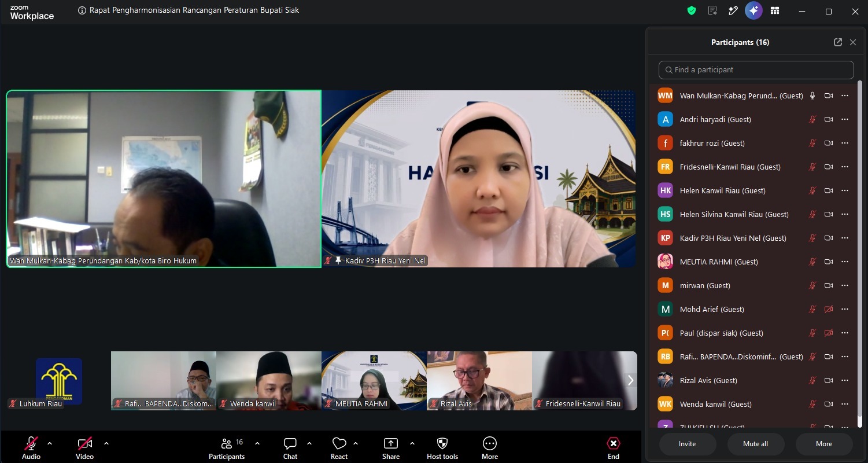Open the React emoji menu

[x=339, y=448]
